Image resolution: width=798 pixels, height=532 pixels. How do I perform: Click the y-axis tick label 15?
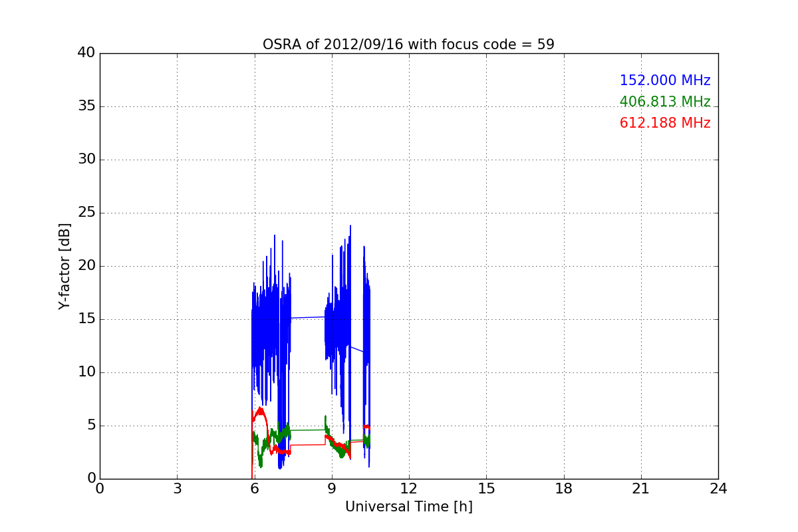[86, 319]
